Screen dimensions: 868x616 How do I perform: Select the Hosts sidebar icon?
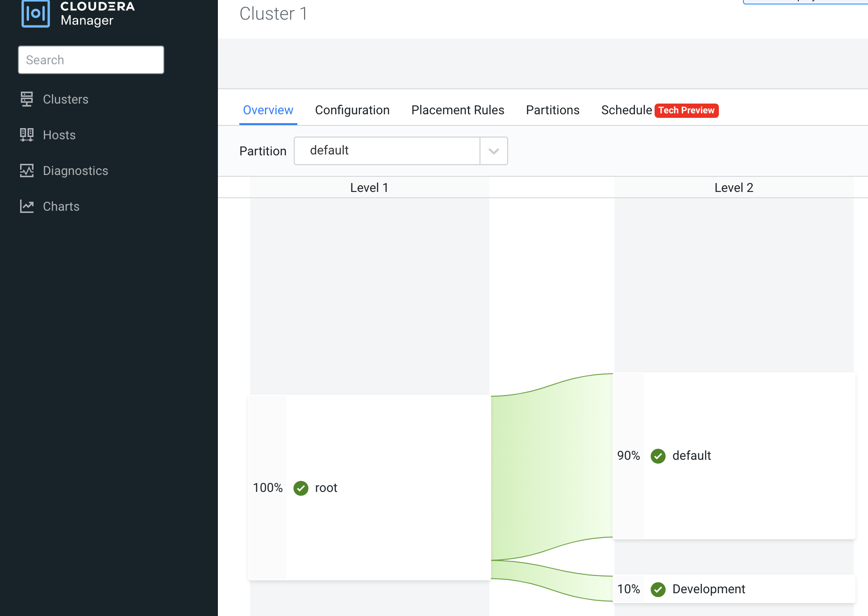point(27,135)
